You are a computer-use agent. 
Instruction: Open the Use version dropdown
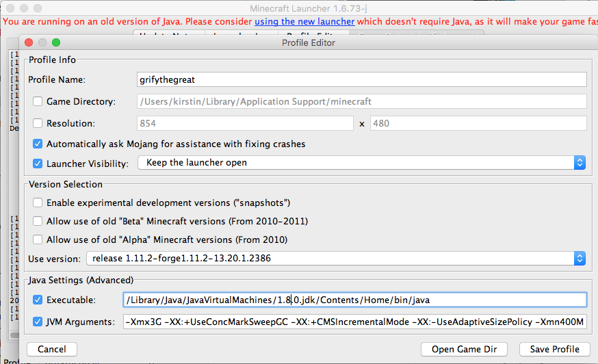(335, 259)
